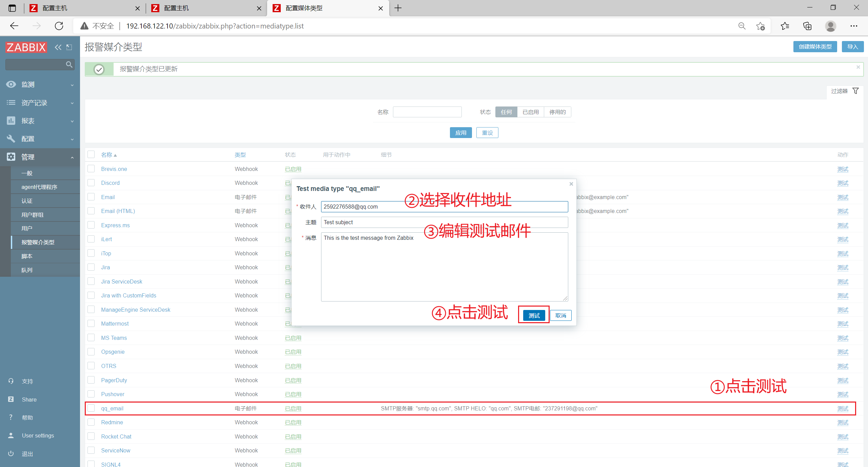Viewport: 868px width, 467px height.
Task: Collapse the 管理 administration menu
Action: (40, 157)
